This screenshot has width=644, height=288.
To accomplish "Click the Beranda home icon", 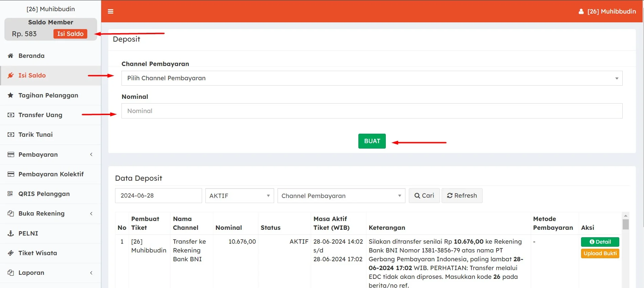I will tap(10, 56).
